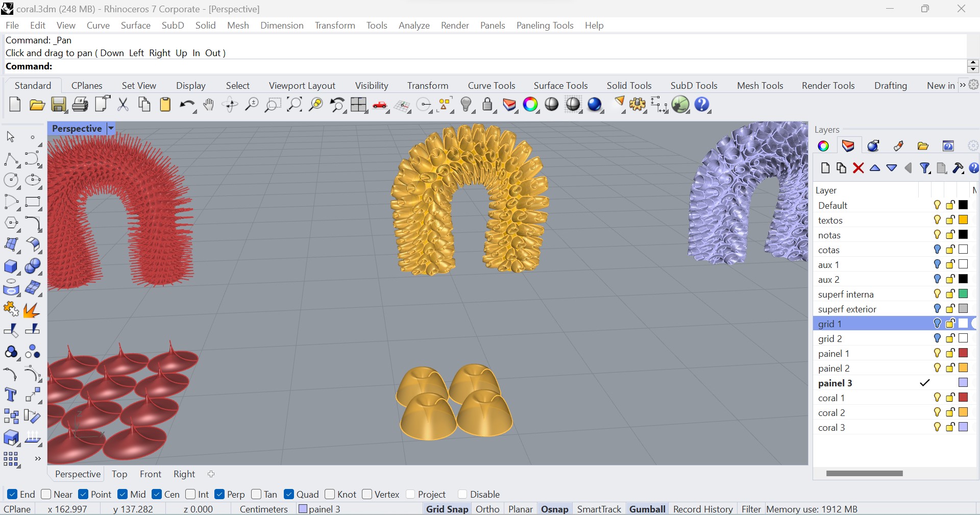This screenshot has width=980, height=515.
Task: Click Record History in the status bar
Action: point(703,509)
